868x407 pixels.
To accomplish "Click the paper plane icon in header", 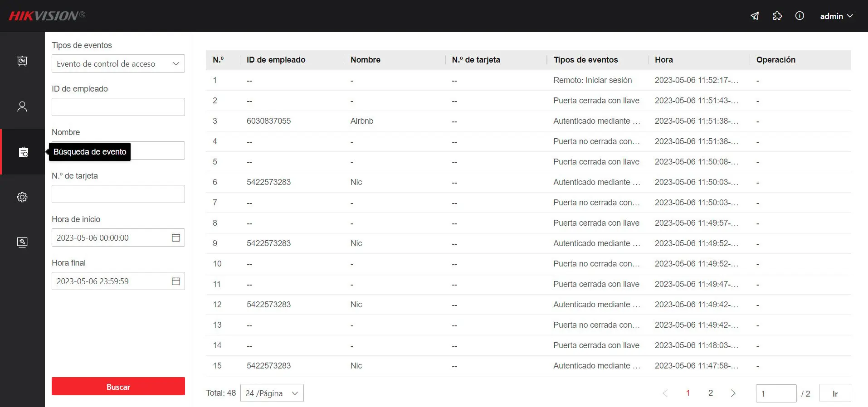I will pyautogui.click(x=755, y=16).
